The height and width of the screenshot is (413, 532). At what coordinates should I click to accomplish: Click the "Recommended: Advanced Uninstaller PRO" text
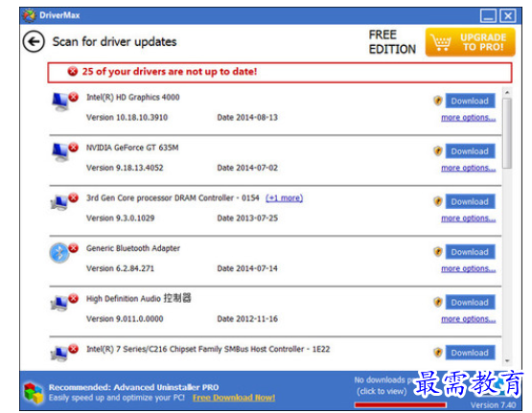pos(133,387)
